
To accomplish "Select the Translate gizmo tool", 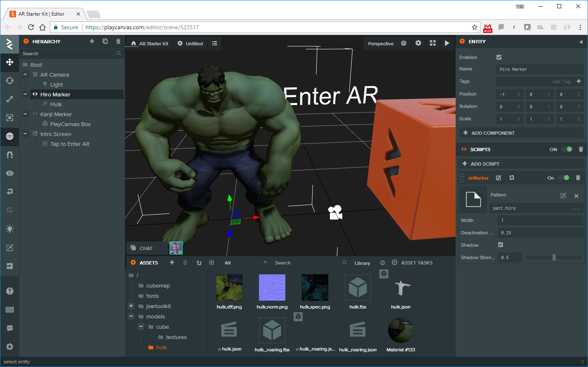I will point(9,62).
